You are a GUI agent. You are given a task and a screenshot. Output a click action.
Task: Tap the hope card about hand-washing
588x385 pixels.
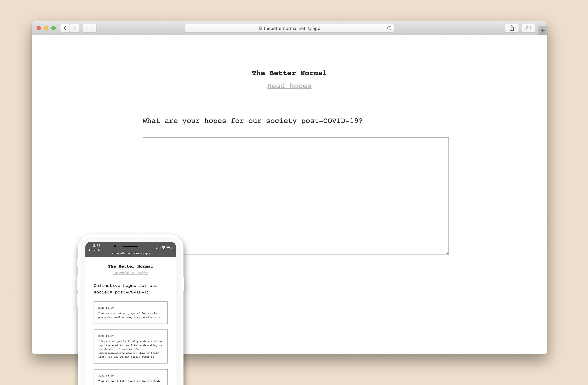130,346
